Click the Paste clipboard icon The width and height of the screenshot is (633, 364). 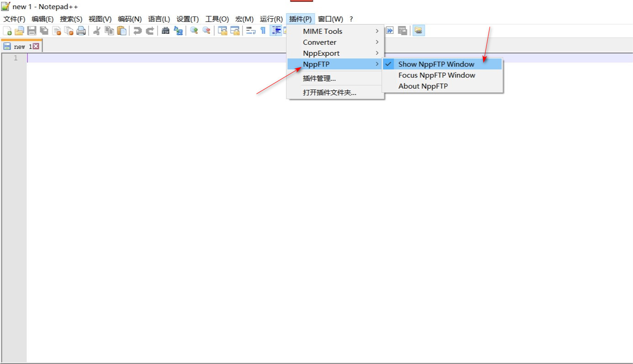(121, 31)
